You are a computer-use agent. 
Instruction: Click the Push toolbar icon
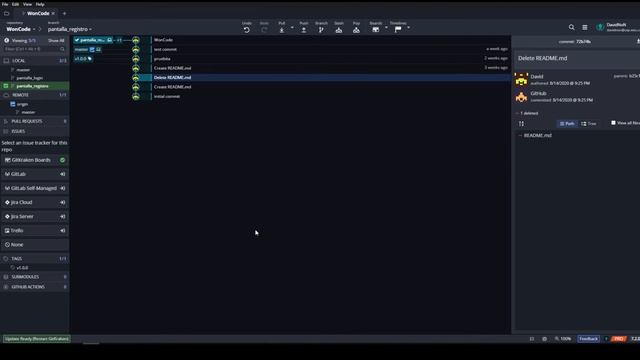click(x=304, y=30)
